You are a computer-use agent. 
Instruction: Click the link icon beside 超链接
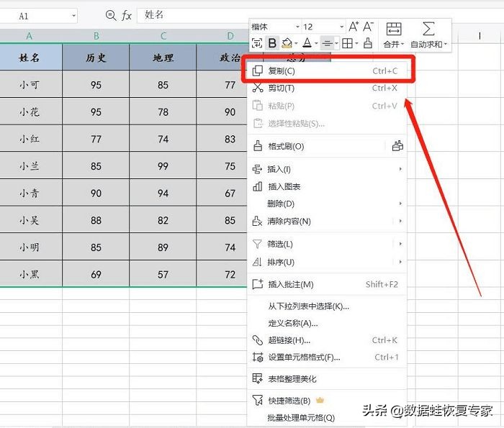click(258, 340)
